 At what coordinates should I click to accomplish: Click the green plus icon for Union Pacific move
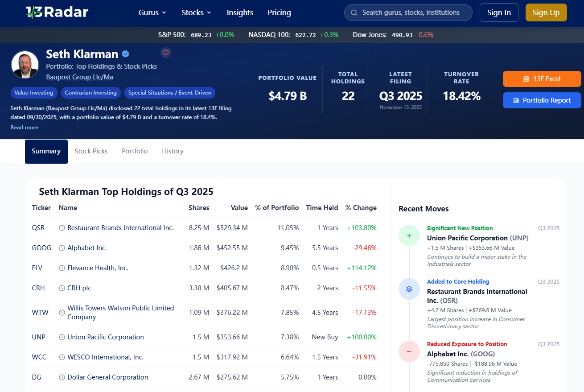[409, 235]
